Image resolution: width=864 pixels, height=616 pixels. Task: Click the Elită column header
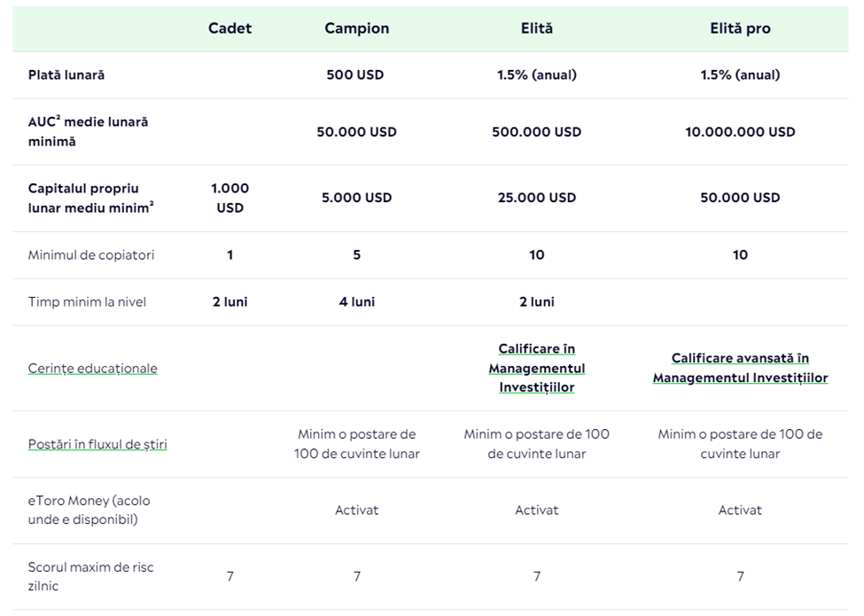click(x=536, y=28)
